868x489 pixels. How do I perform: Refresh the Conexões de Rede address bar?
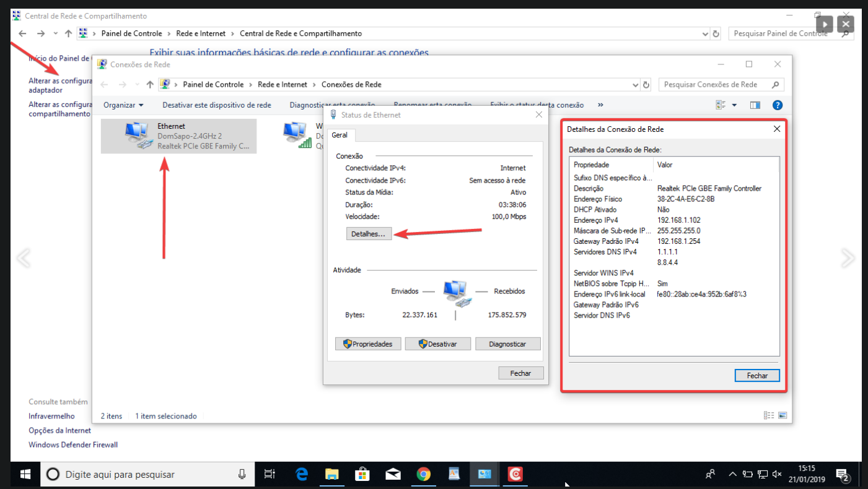(x=646, y=84)
